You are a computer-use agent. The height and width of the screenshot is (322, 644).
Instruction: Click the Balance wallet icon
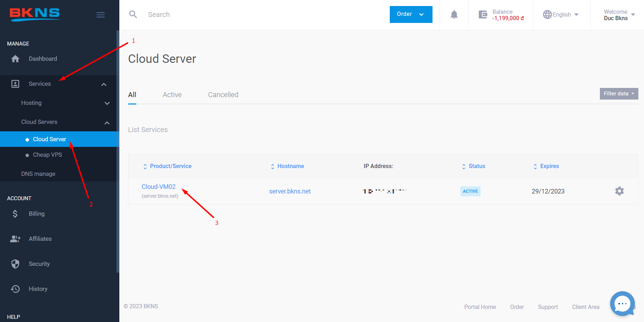coord(483,14)
